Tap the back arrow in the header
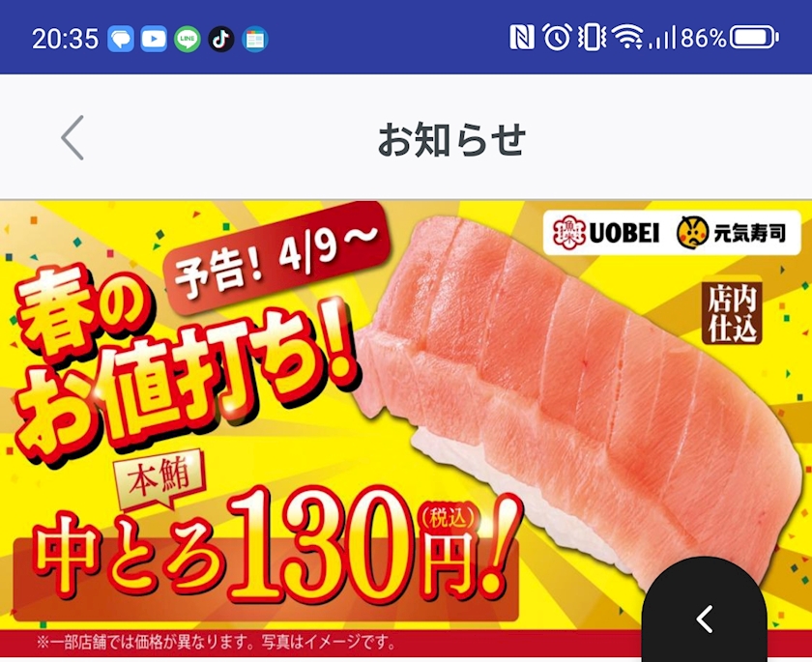The image size is (812, 662). point(72,137)
